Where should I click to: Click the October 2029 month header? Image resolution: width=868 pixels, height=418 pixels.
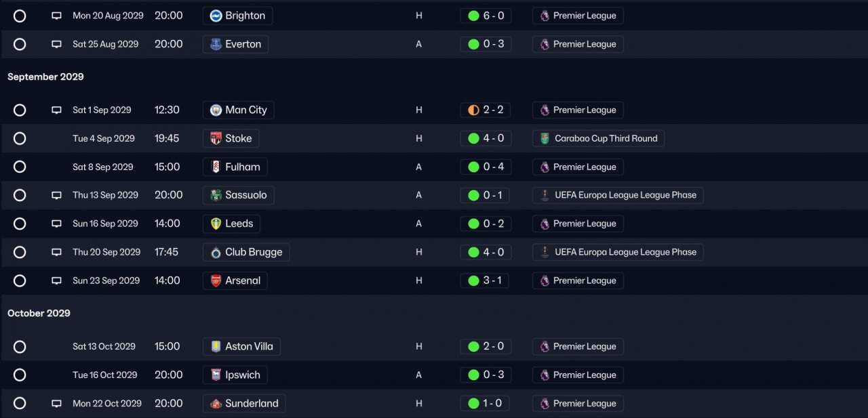(39, 313)
